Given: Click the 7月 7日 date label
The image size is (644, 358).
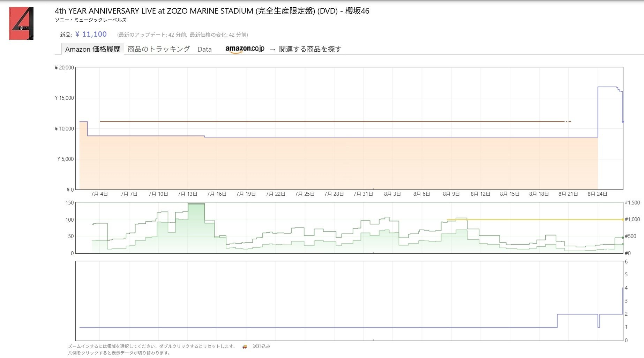Looking at the screenshot, I should [129, 194].
